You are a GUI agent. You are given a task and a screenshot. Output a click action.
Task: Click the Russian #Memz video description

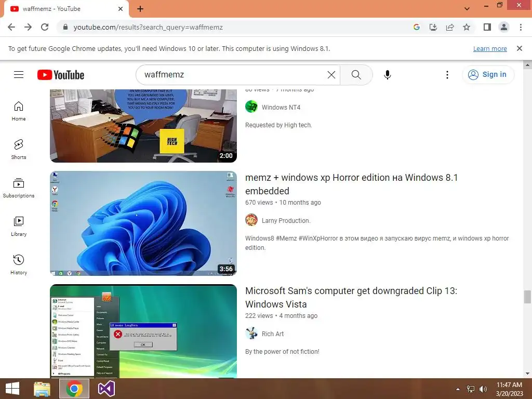[377, 243]
